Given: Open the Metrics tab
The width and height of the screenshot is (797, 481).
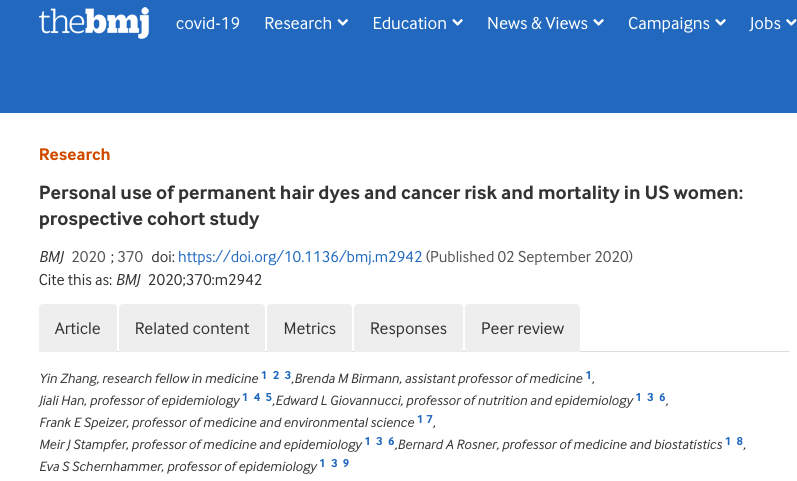Looking at the screenshot, I should pyautogui.click(x=310, y=328).
